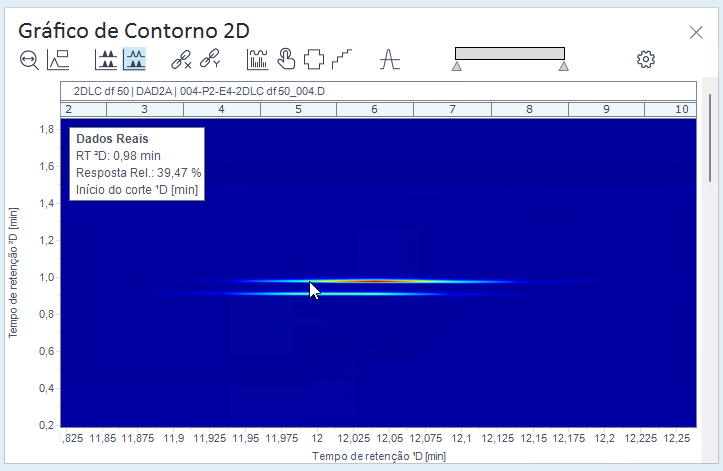The image size is (723, 471).
Task: Click the y-axis tick value 1,8
Action: (x=47, y=129)
